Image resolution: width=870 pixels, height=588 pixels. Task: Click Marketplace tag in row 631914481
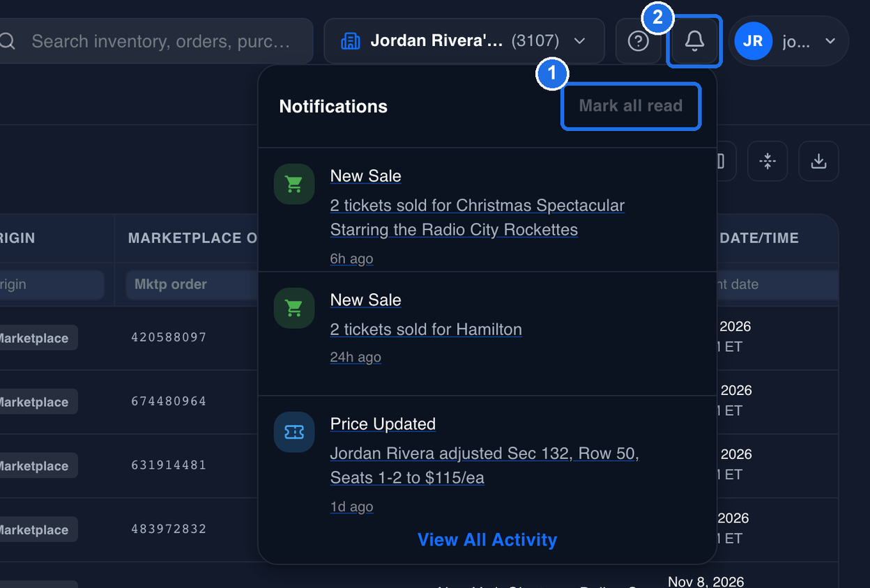[38, 466]
